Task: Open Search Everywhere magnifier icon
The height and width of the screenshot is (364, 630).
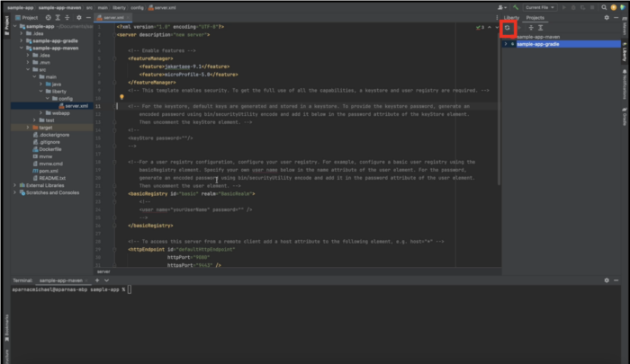Action: [x=604, y=7]
